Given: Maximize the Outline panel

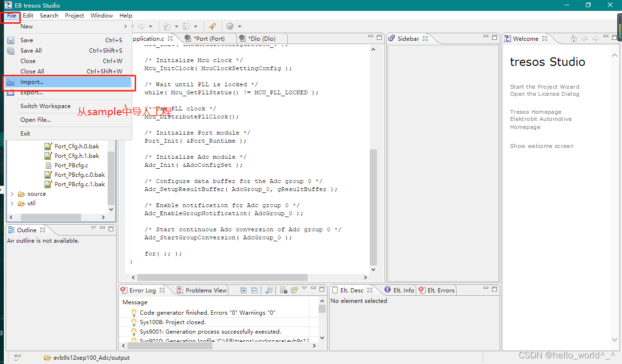Looking at the screenshot, I should click(111, 228).
